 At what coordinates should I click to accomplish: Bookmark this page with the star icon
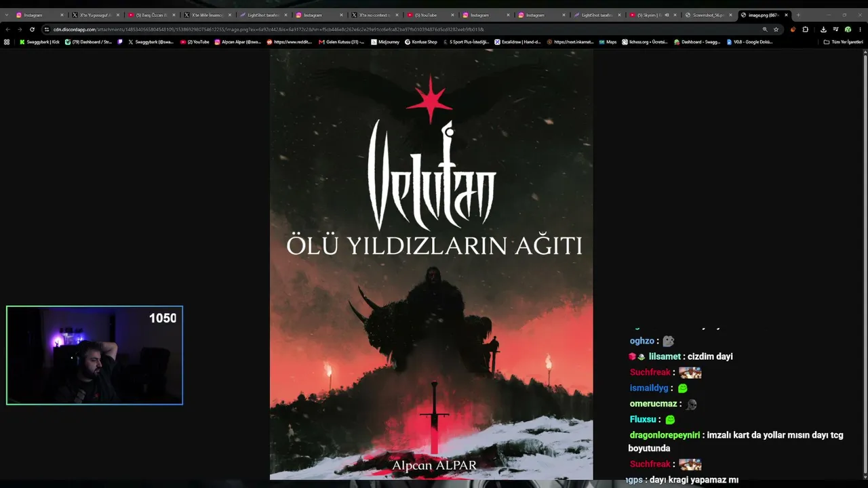pos(776,29)
